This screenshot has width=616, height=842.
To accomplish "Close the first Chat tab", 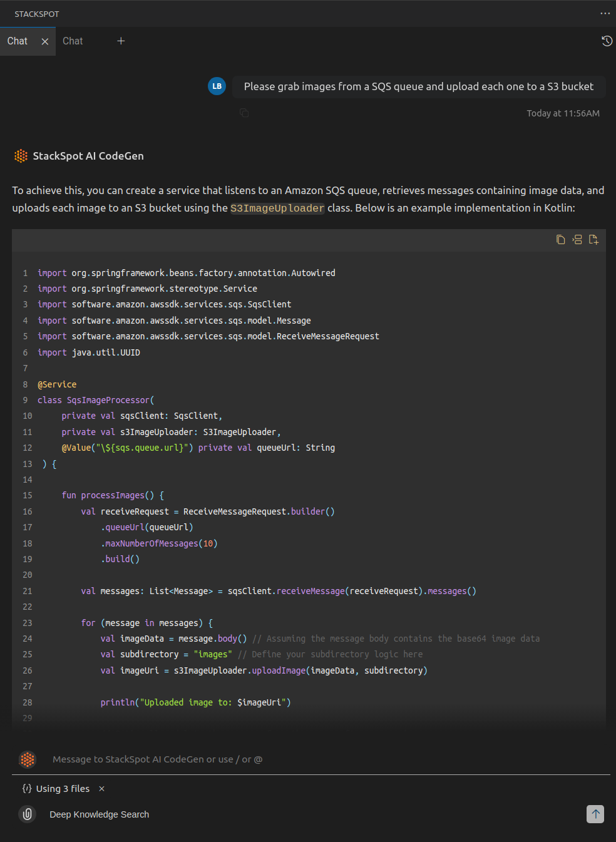I will pos(45,41).
